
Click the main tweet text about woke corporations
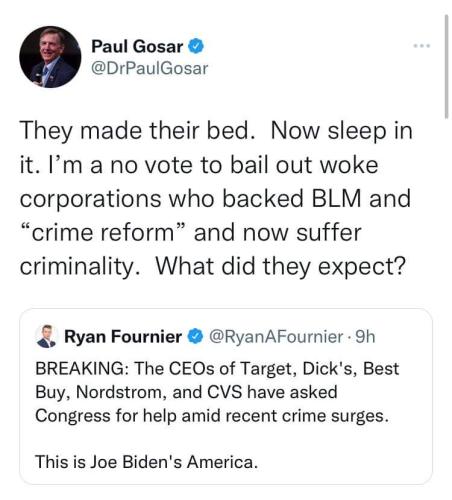tap(216, 198)
